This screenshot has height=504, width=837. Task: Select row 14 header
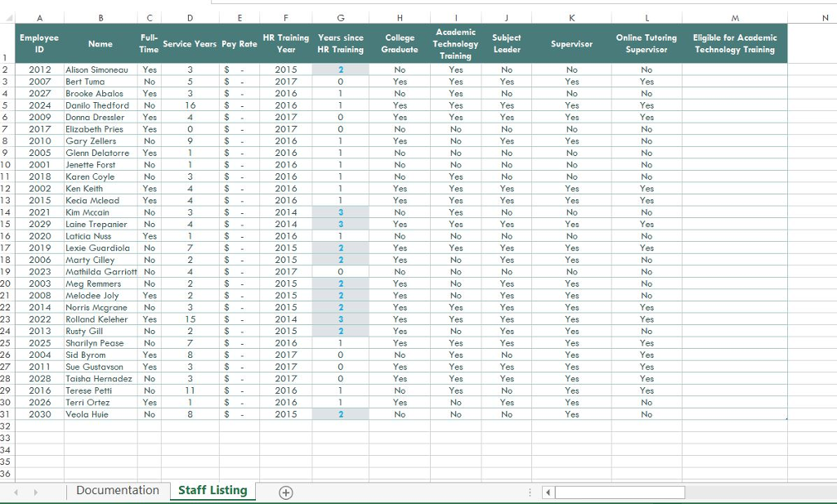coord(6,212)
